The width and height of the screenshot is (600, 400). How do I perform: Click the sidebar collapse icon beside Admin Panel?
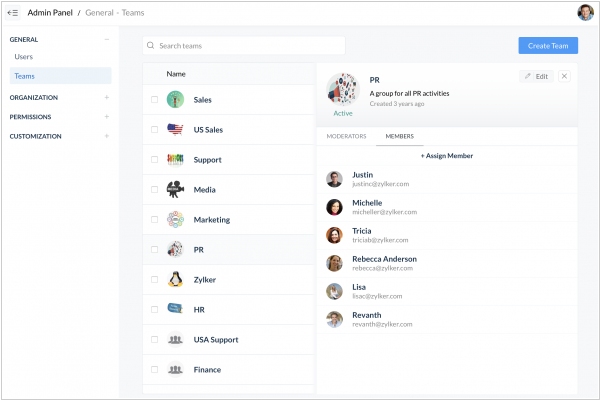13,13
